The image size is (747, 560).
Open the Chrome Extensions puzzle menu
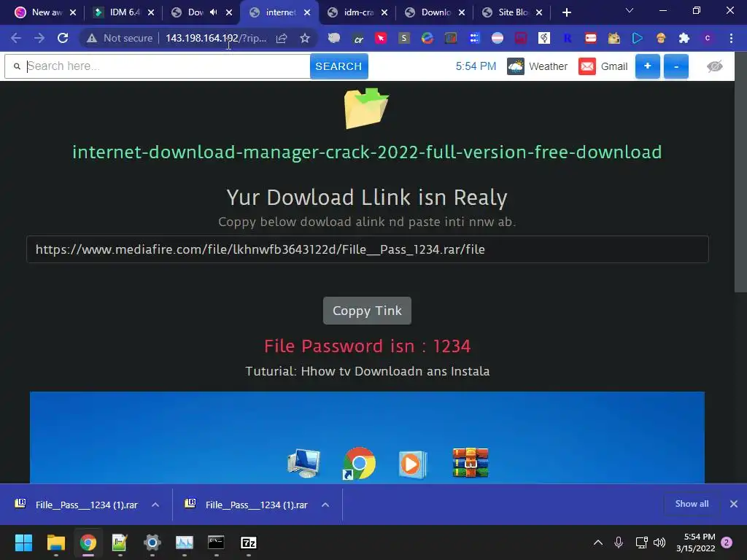(x=684, y=38)
